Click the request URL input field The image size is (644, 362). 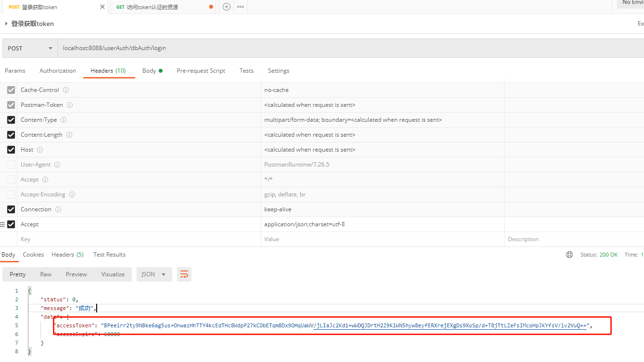(x=351, y=48)
